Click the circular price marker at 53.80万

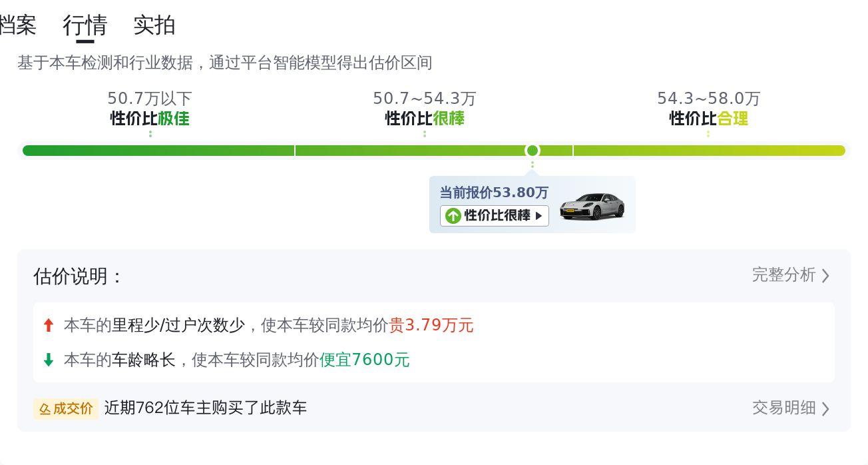coord(532,150)
